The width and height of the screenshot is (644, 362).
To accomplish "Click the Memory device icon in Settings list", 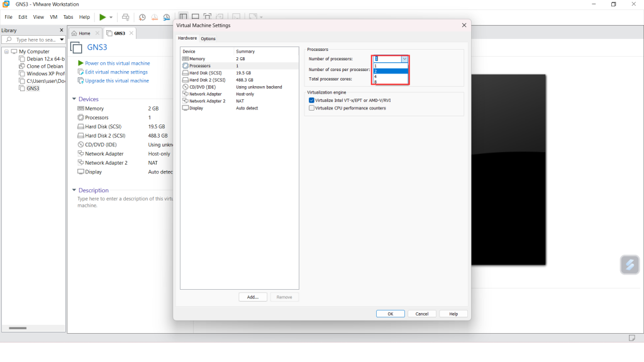I will pyautogui.click(x=185, y=59).
